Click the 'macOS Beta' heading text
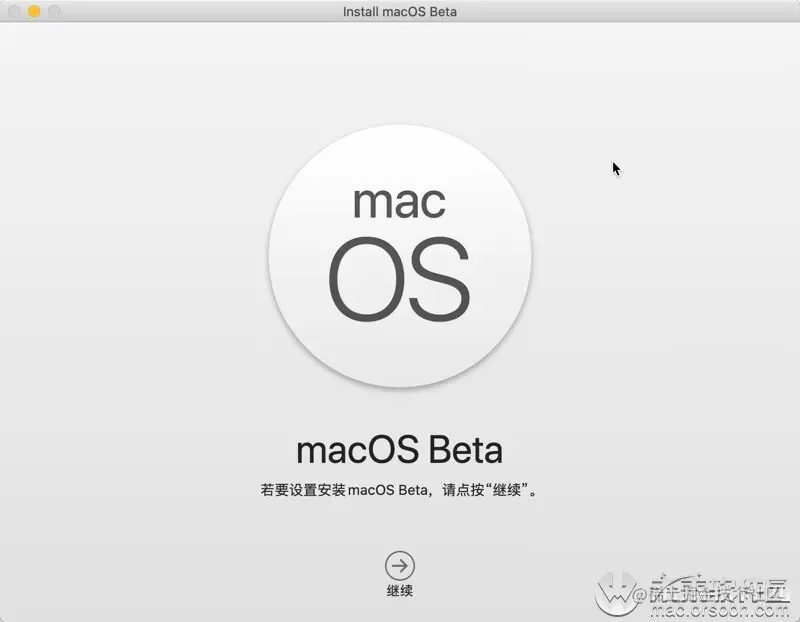 (x=399, y=450)
